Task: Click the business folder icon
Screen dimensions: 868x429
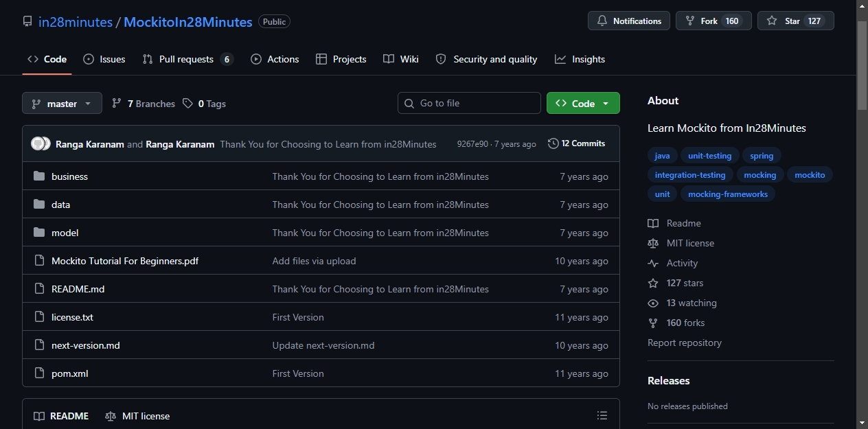Action: (x=39, y=176)
